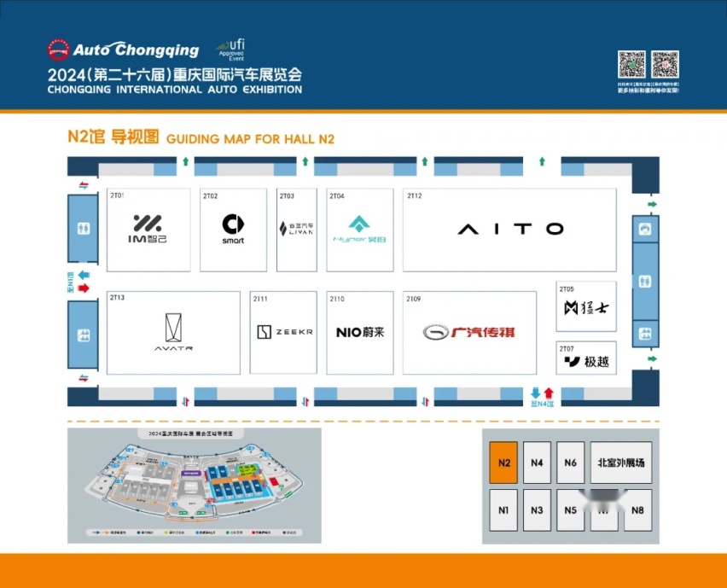Viewport: 727px width, 588px height.
Task: Click booth number 2T05
Action: pos(567,289)
